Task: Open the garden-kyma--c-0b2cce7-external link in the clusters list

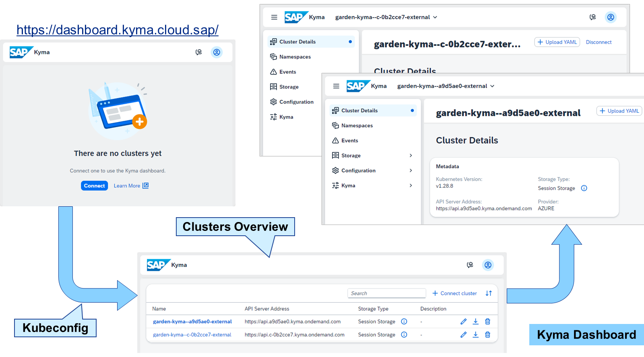Action: tap(192, 334)
